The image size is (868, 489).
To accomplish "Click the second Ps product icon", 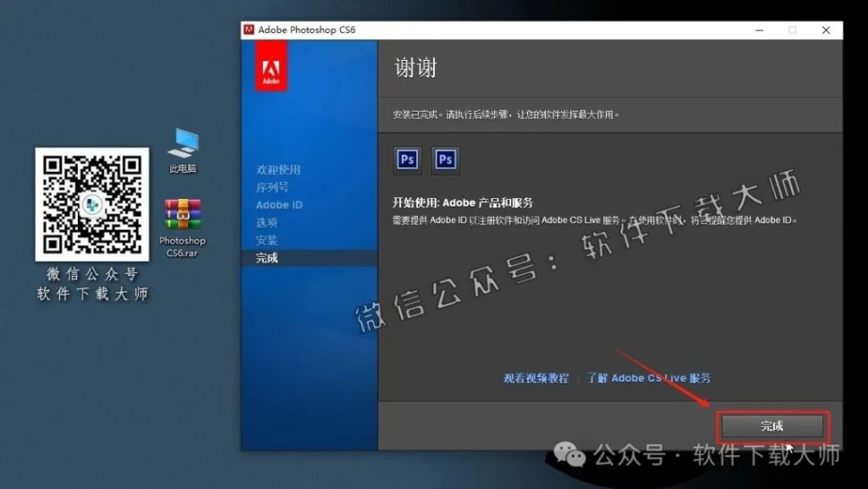I will coord(445,159).
